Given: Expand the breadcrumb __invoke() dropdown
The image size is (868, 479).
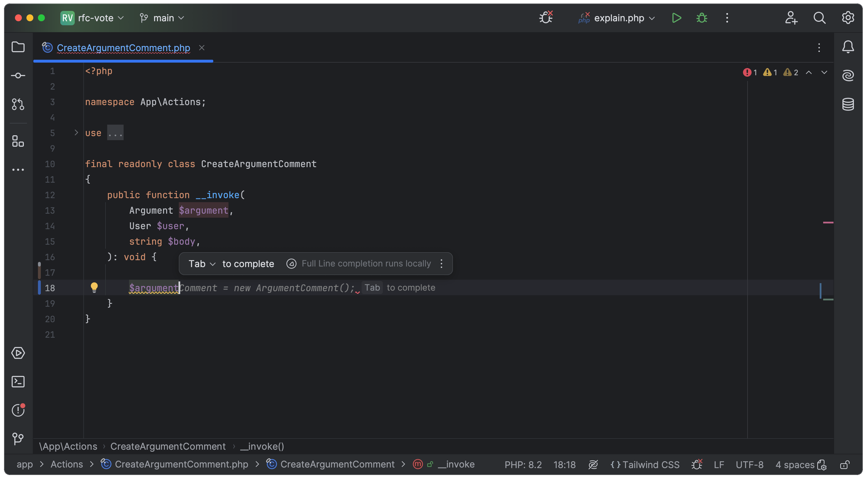Looking at the screenshot, I should pyautogui.click(x=262, y=446).
